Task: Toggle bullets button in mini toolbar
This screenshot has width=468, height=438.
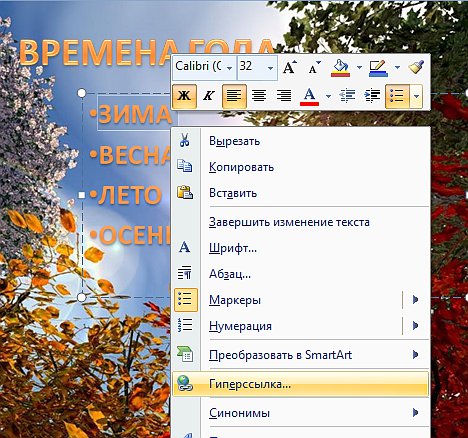Action: pos(397,96)
